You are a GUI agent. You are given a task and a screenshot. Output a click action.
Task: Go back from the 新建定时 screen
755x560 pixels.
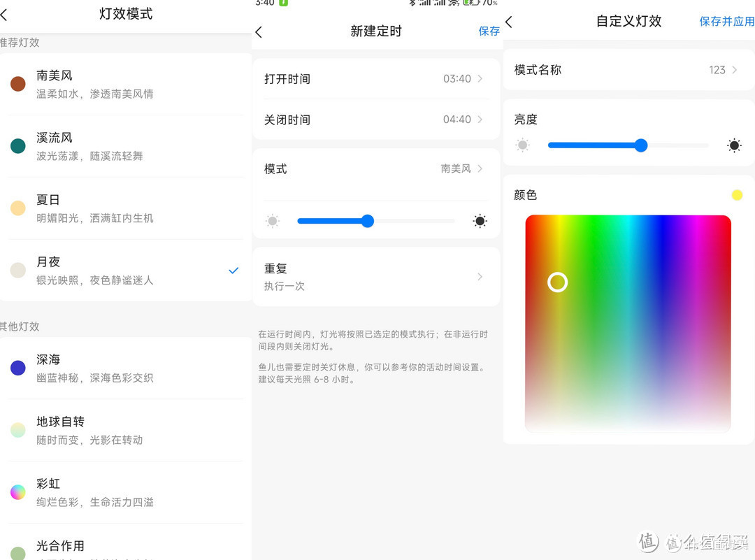(x=259, y=32)
